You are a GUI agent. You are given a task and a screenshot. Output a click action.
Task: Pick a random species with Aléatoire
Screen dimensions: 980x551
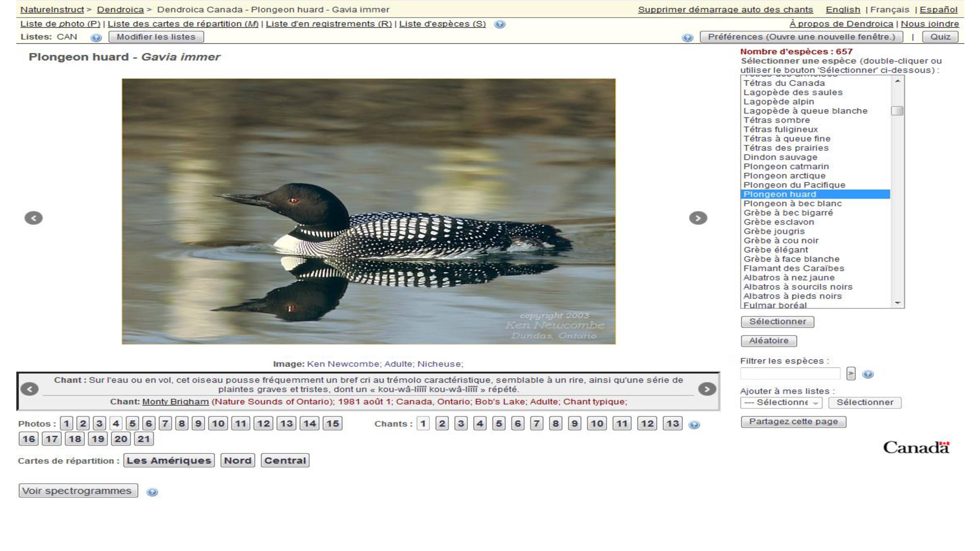coord(768,341)
